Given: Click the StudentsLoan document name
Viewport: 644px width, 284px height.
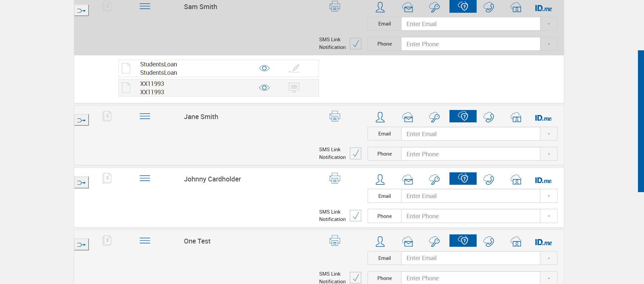Looking at the screenshot, I should (159, 68).
